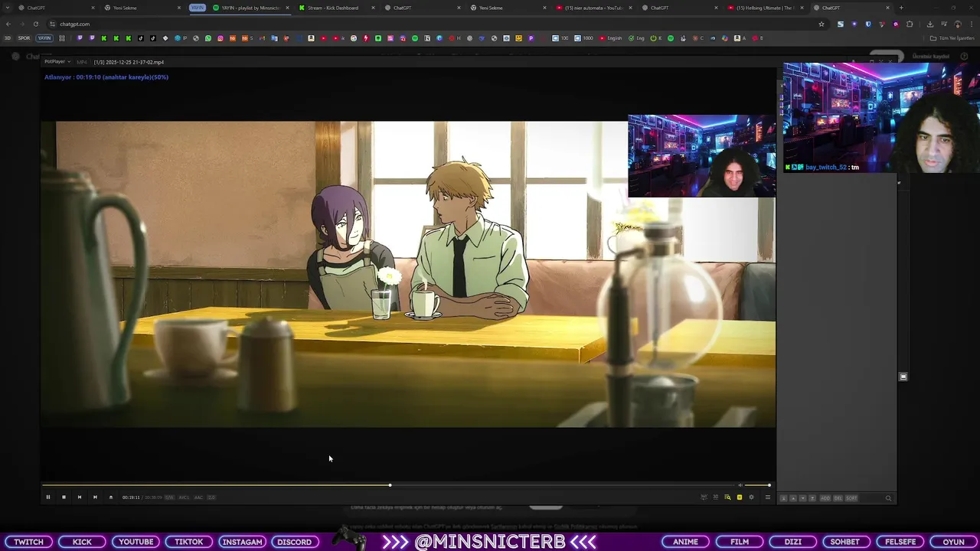This screenshot has width=980, height=551.
Task: Go back in browser history
Action: [8, 24]
